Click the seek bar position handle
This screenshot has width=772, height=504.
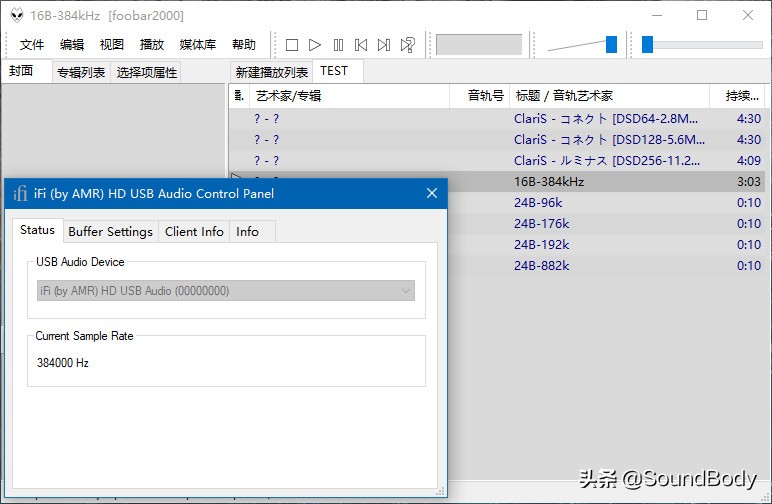point(647,45)
